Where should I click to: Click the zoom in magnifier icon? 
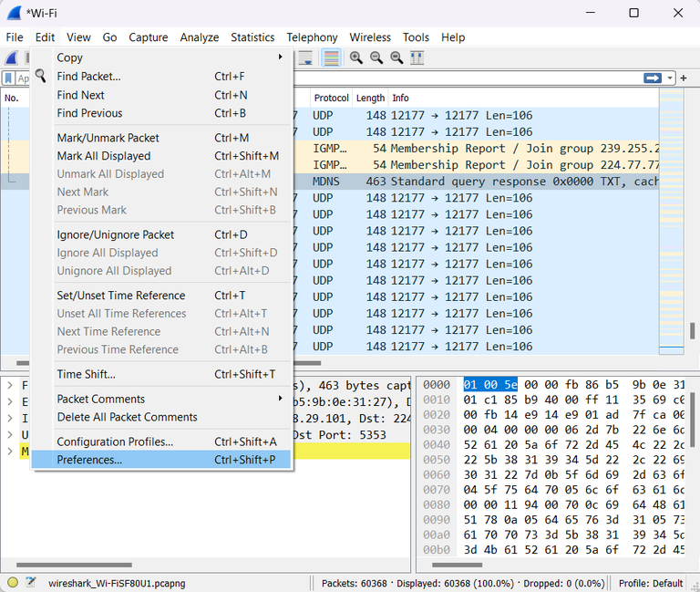[356, 57]
